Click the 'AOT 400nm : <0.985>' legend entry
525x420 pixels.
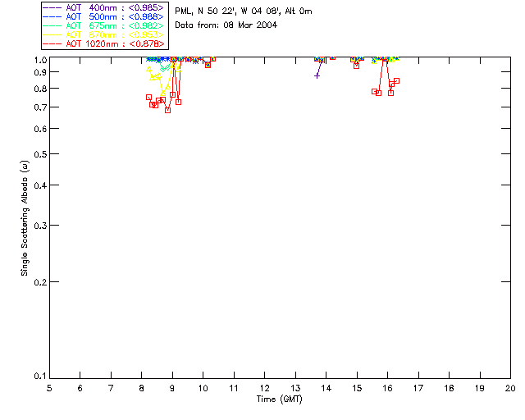tap(103, 7)
